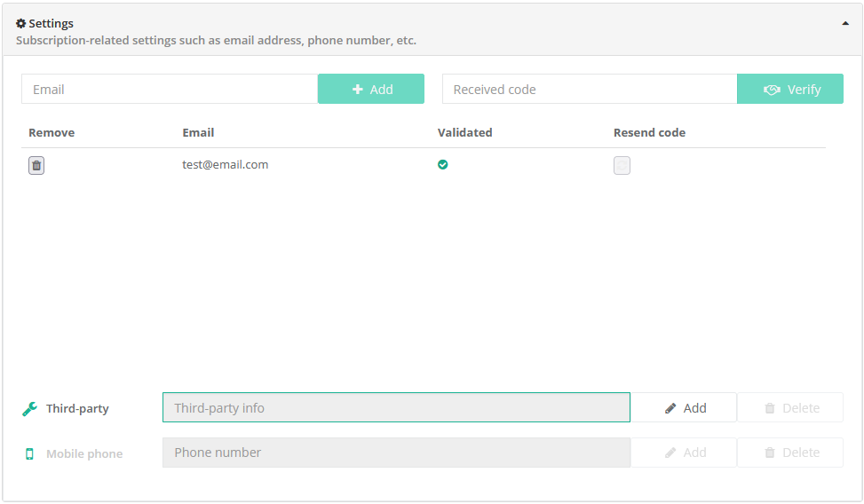Focus the Third-party info field

396,407
